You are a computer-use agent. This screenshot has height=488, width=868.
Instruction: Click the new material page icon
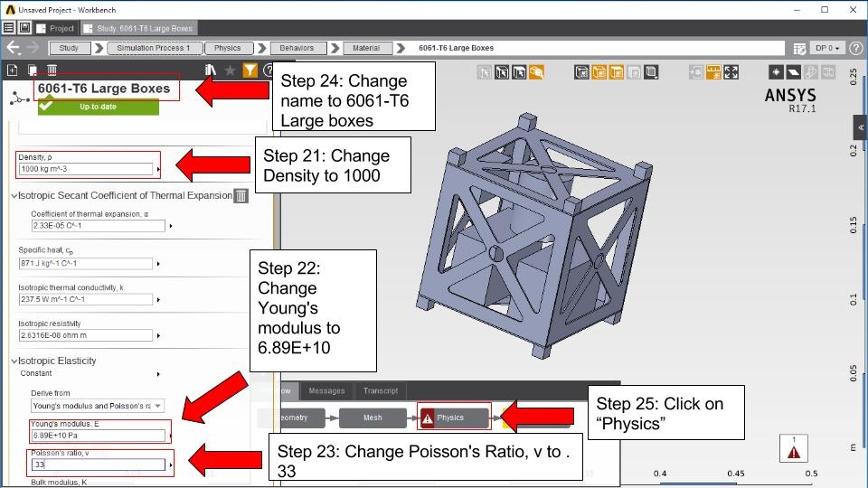click(13, 70)
